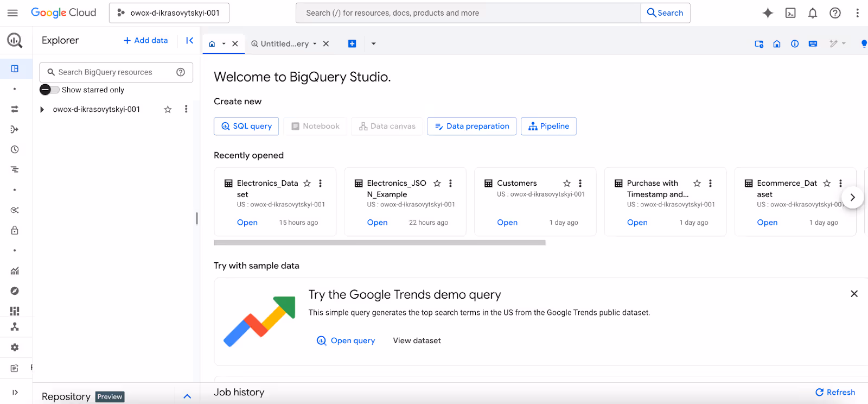868x404 pixels.
Task: Close the home tab
Action: coord(235,43)
